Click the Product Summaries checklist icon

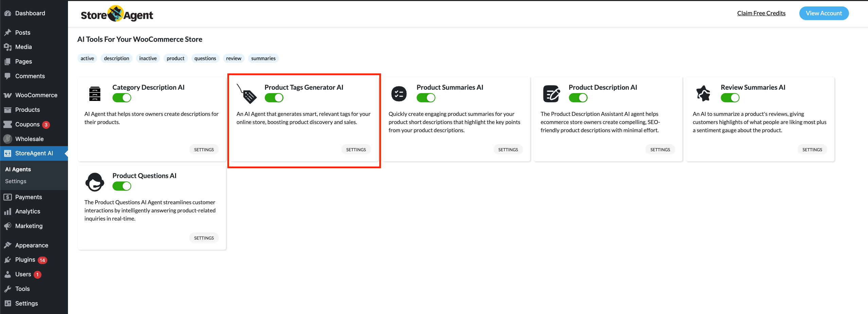399,94
